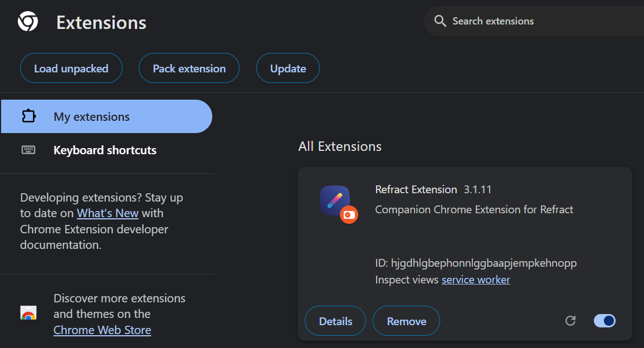This screenshot has height=348, width=644.
Task: Open Details for Refract Extension
Action: click(335, 321)
